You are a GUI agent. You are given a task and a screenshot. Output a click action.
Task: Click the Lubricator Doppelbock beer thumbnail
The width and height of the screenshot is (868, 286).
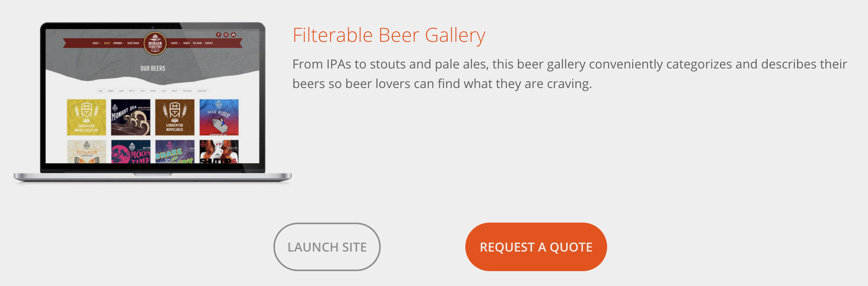pos(175,117)
